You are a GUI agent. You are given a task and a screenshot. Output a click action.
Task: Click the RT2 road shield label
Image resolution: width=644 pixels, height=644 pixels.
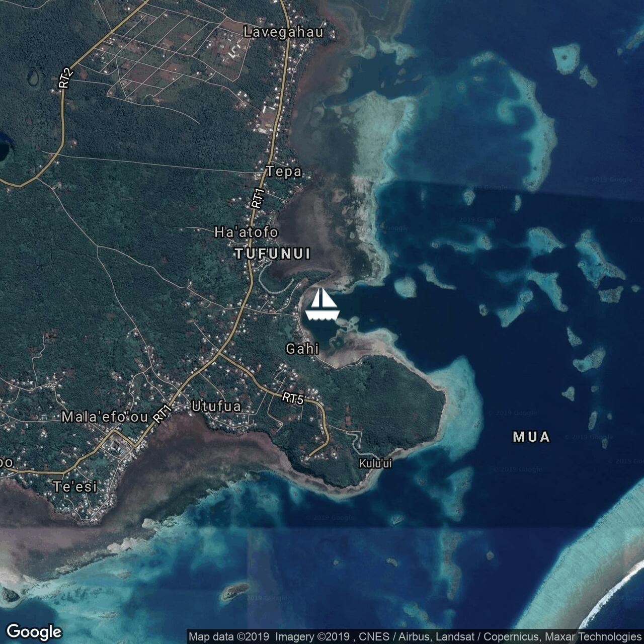pos(66,79)
